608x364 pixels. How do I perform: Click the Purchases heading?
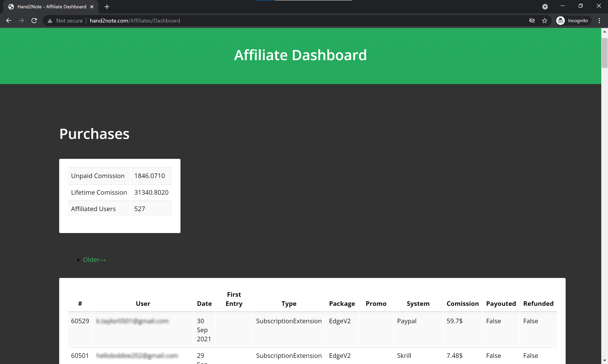click(x=94, y=134)
